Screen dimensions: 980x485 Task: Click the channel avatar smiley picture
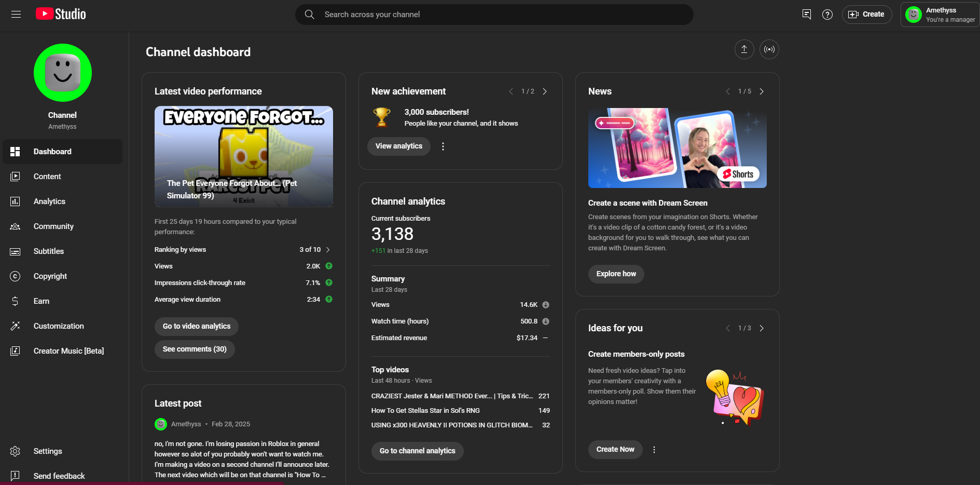63,73
